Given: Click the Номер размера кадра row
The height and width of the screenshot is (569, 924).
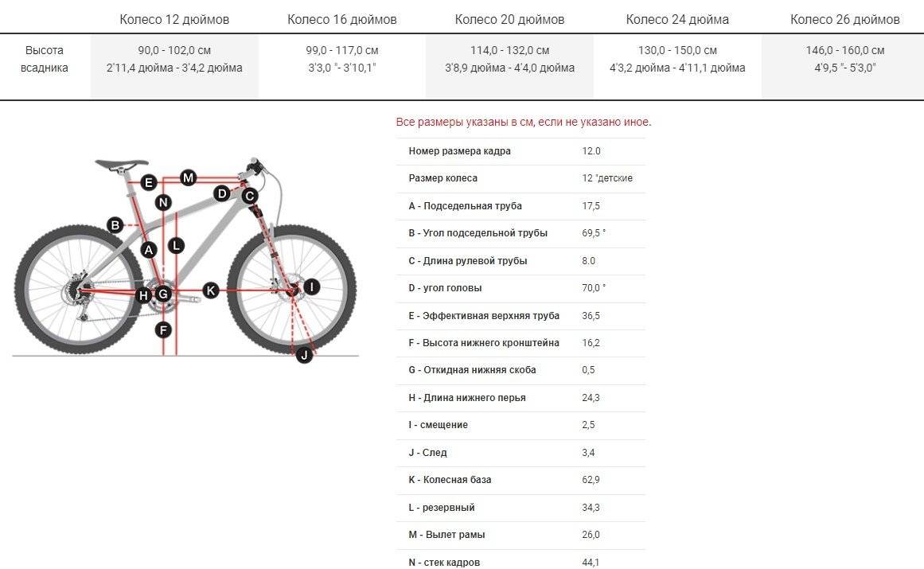Looking at the screenshot, I should 521,151.
